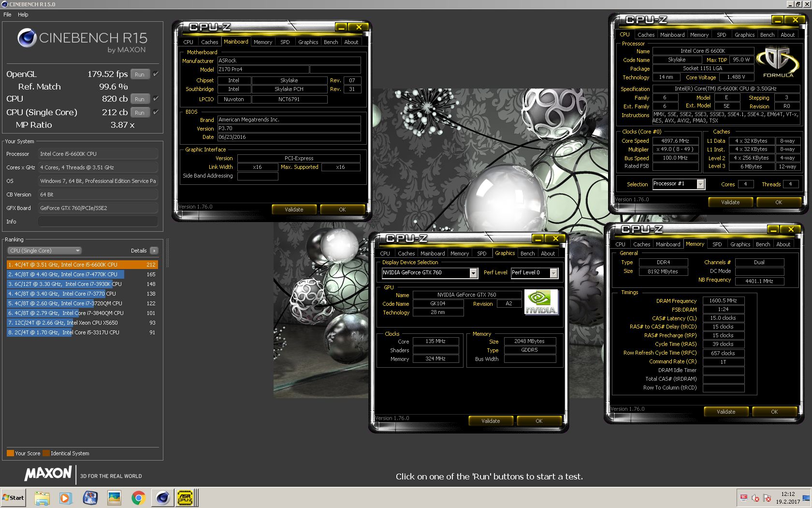Open Graphics tab in Memory CPU-Z window

740,244
